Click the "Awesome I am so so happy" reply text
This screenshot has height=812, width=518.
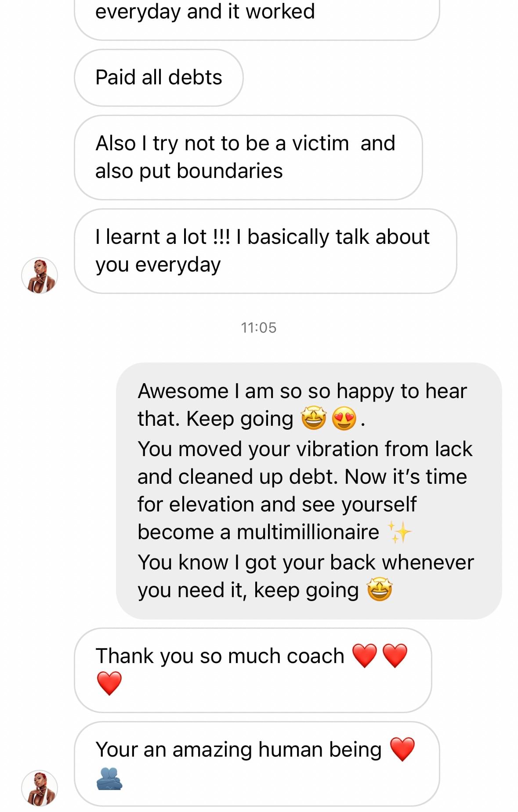[302, 391]
